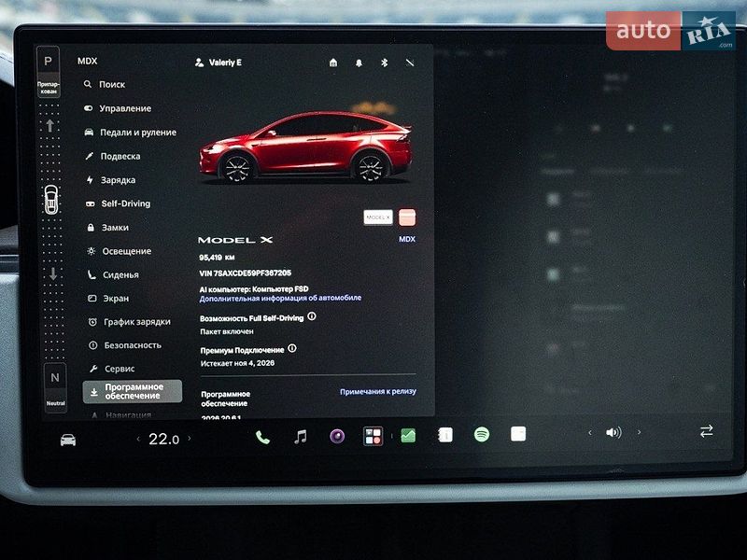Image resolution: width=747 pixels, height=560 pixels.
Task: Open the Self-Driving menu
Action: (x=118, y=203)
